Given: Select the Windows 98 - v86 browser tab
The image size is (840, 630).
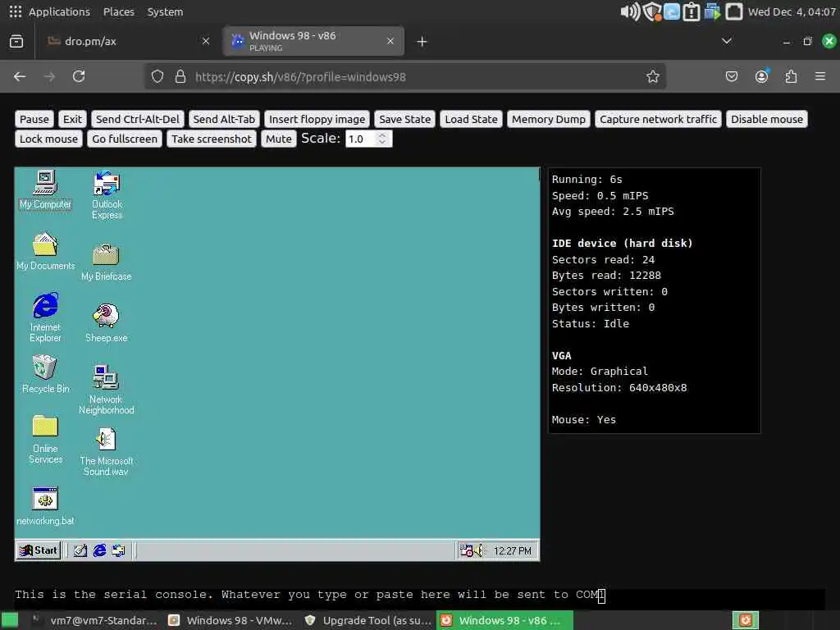Looking at the screenshot, I should click(313, 41).
